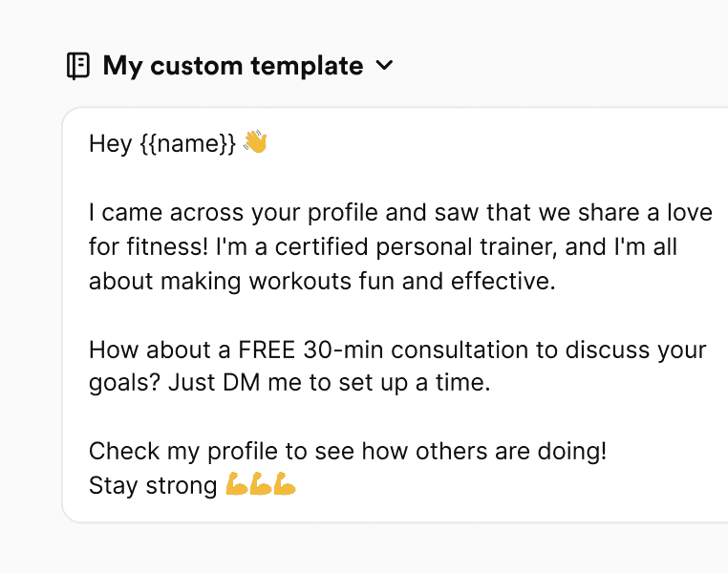The width and height of the screenshot is (728, 573).
Task: Click the last flexed biceps emoji
Action: [x=285, y=486]
